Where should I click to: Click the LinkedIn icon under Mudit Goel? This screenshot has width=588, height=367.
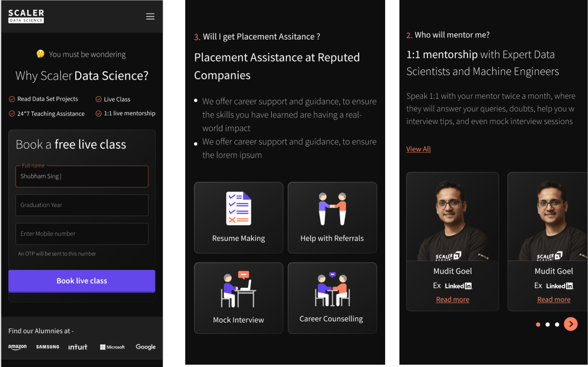[458, 285]
